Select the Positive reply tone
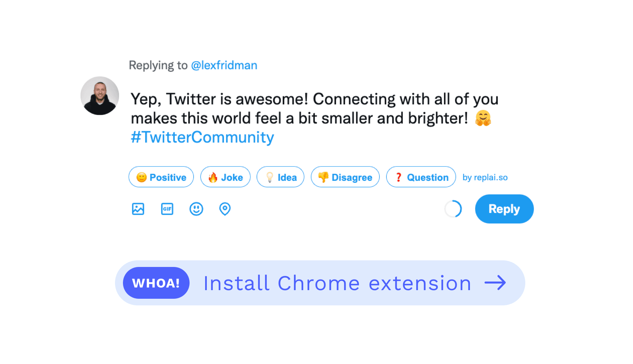This screenshot has width=633, height=364. [x=161, y=177]
